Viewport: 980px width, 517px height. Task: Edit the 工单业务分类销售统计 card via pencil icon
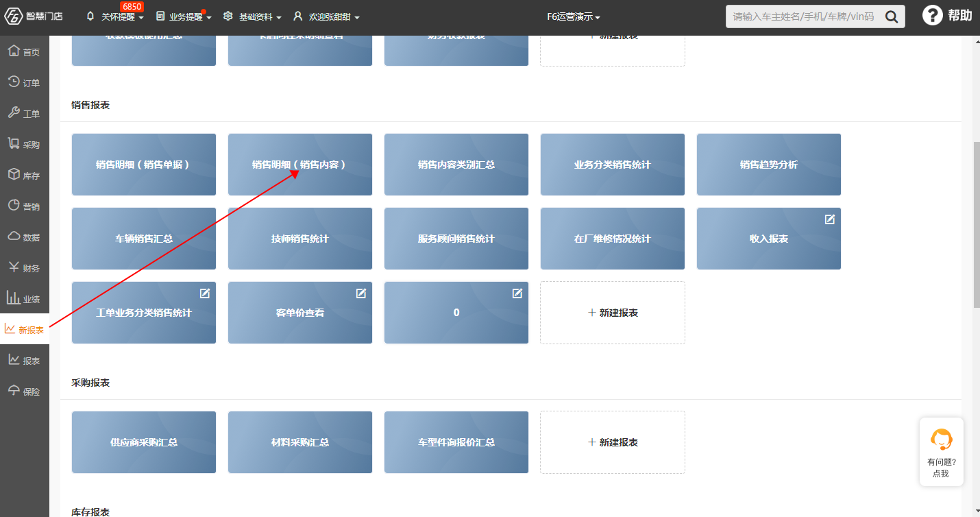coord(205,293)
